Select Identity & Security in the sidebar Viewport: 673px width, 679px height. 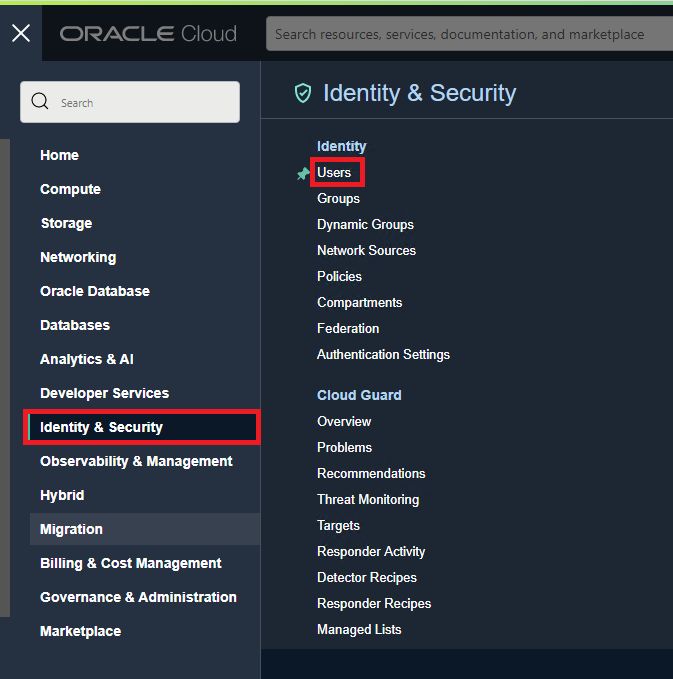144,427
